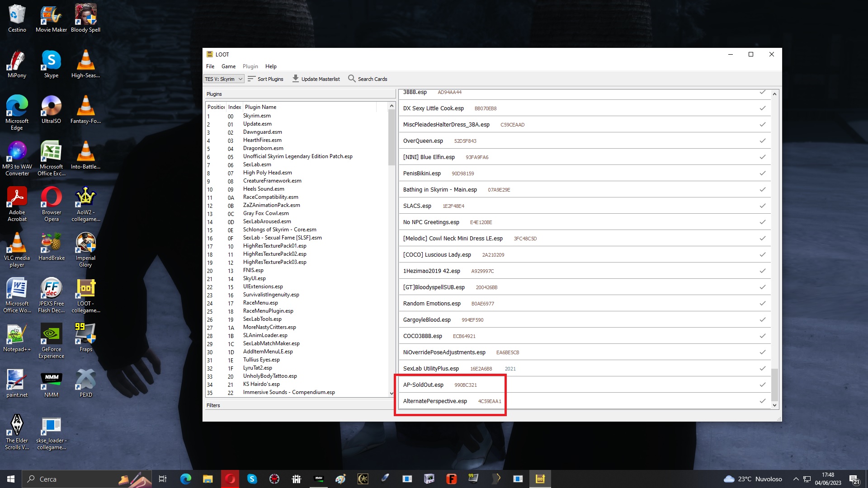Show hidden system tray icons chevron

(x=796, y=479)
